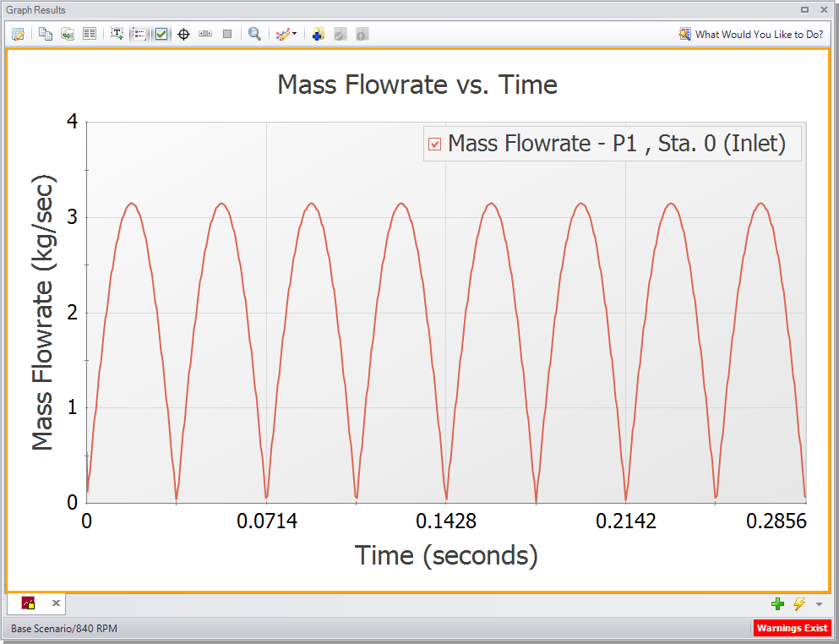Click legend entry Mass Flowrate - P1 text
Image resolution: width=839 pixels, height=644 pixels.
tap(617, 144)
